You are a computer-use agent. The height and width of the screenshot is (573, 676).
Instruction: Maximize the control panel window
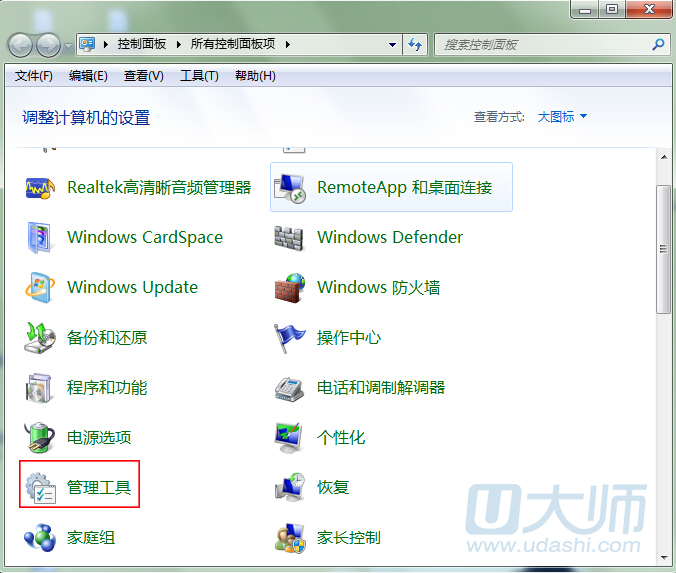coord(611,9)
